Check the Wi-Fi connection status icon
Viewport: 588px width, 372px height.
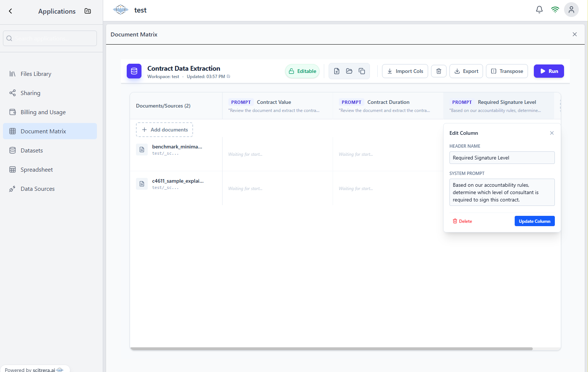(555, 10)
